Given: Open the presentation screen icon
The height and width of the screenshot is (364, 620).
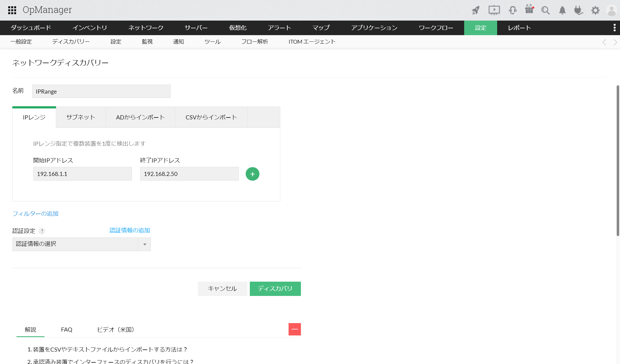Looking at the screenshot, I should (x=494, y=10).
